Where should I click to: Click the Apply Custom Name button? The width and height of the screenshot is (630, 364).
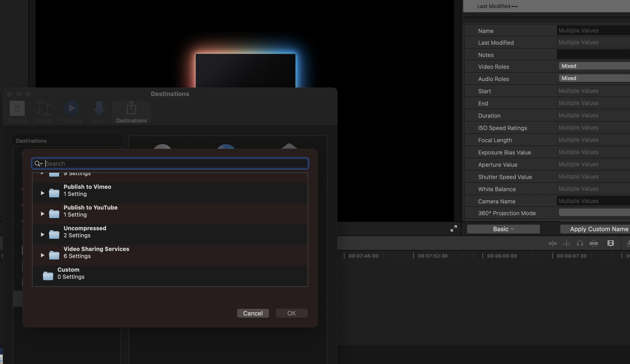point(599,229)
